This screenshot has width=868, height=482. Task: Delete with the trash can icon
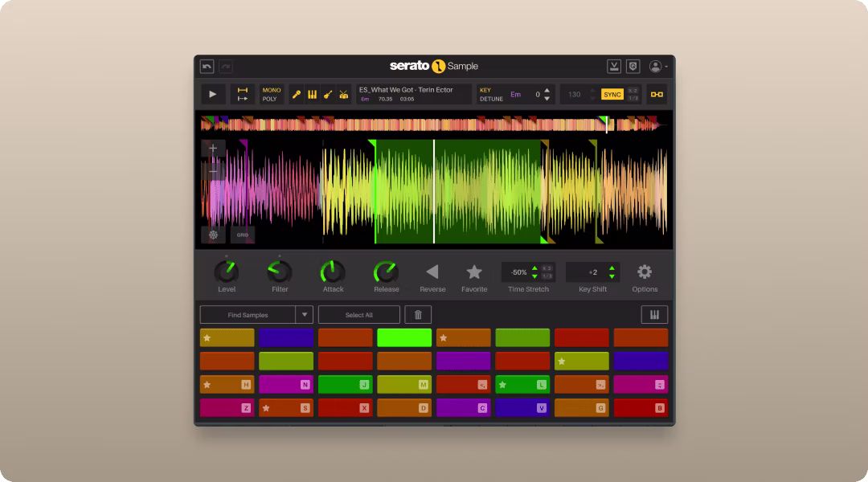[x=418, y=315]
